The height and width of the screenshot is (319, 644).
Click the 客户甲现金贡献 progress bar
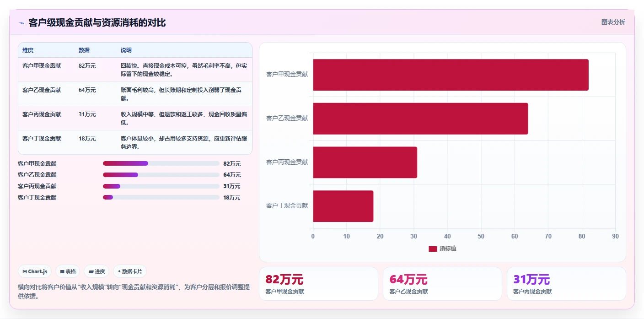click(x=161, y=163)
